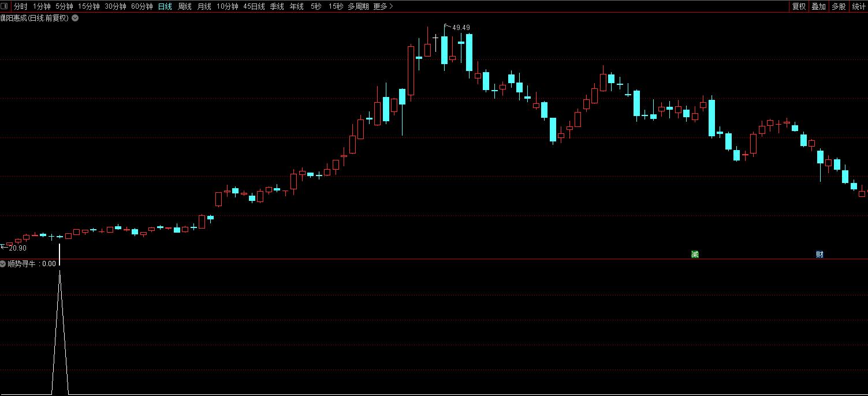Viewport: 868px width, 396px height.
Task: Click the 叠加 overlay button
Action: point(818,6)
